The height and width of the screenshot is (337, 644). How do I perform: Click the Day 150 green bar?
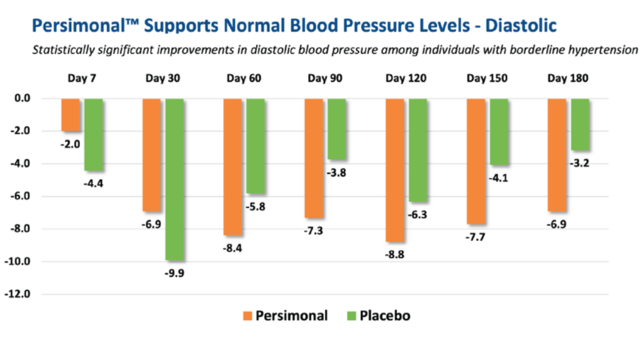pos(499,132)
